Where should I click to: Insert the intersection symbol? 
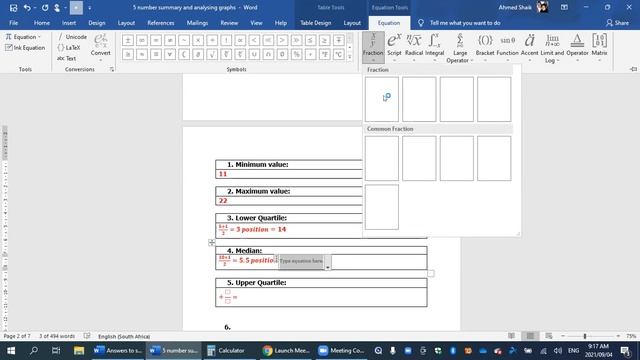(x=268, y=54)
